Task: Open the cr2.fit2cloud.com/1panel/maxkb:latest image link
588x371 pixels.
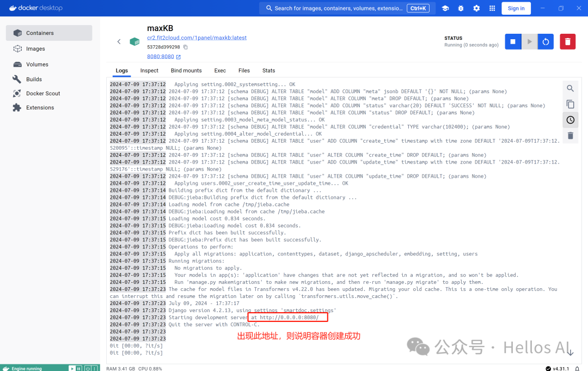Action: (x=197, y=38)
